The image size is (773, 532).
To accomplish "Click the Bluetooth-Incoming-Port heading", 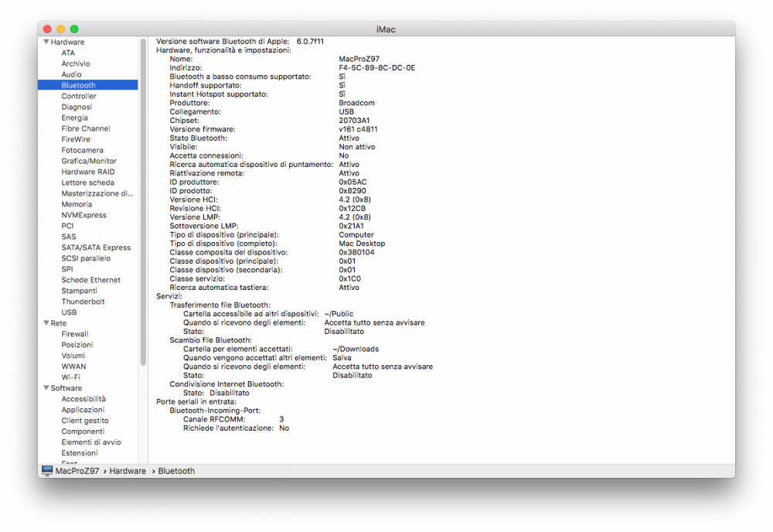I will (x=215, y=411).
